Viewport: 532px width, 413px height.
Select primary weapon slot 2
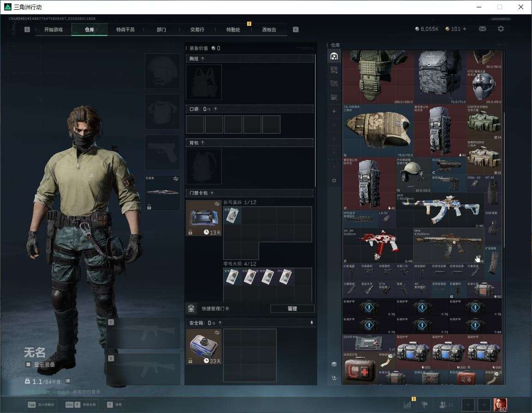pyautogui.click(x=143, y=369)
